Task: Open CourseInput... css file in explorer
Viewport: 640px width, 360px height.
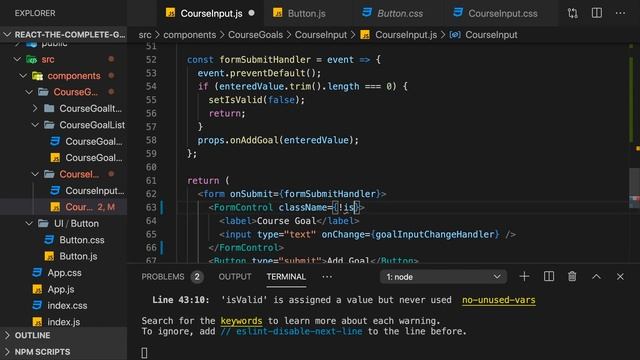Action: [x=95, y=191]
